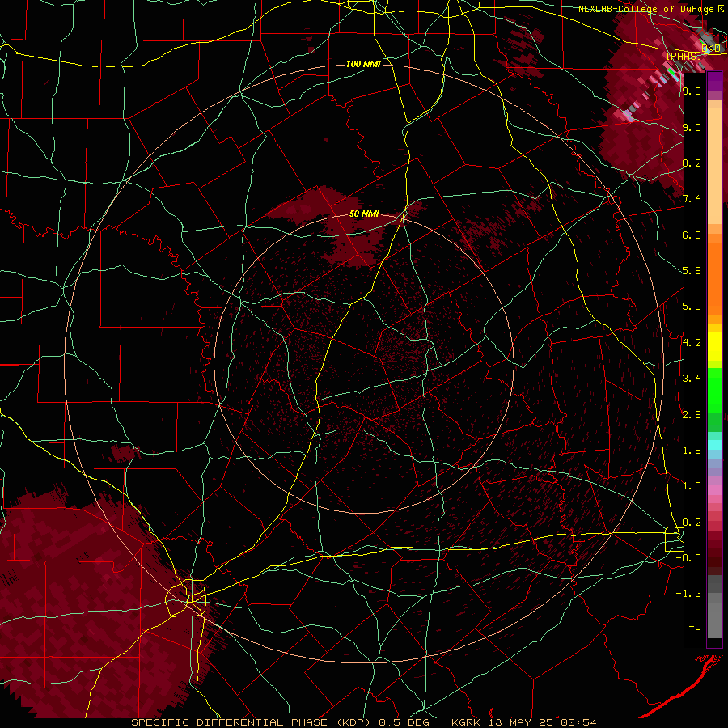
Task: Click the 7.4 legend value
Action: pyautogui.click(x=692, y=199)
